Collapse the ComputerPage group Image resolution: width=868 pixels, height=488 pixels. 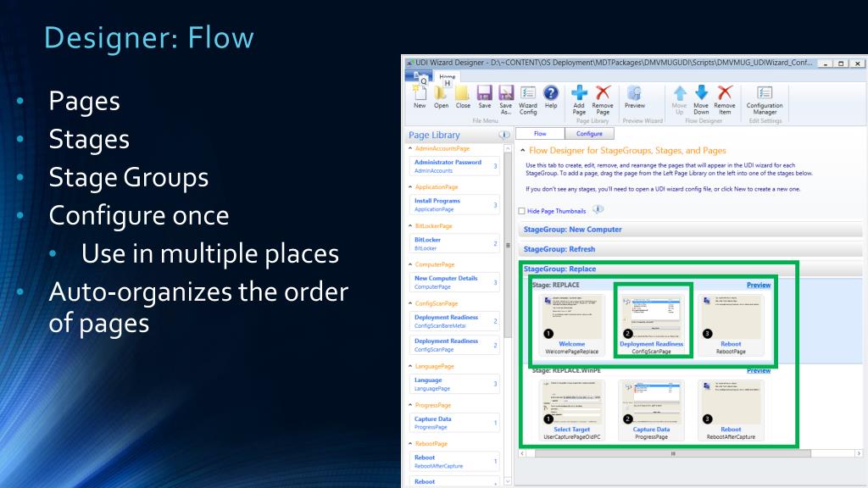pos(410,264)
